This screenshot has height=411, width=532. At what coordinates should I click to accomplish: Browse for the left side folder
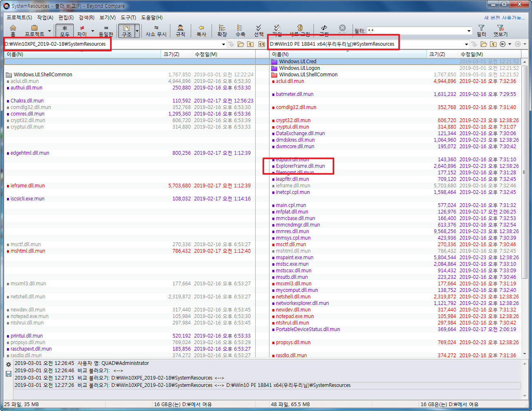coord(241,44)
